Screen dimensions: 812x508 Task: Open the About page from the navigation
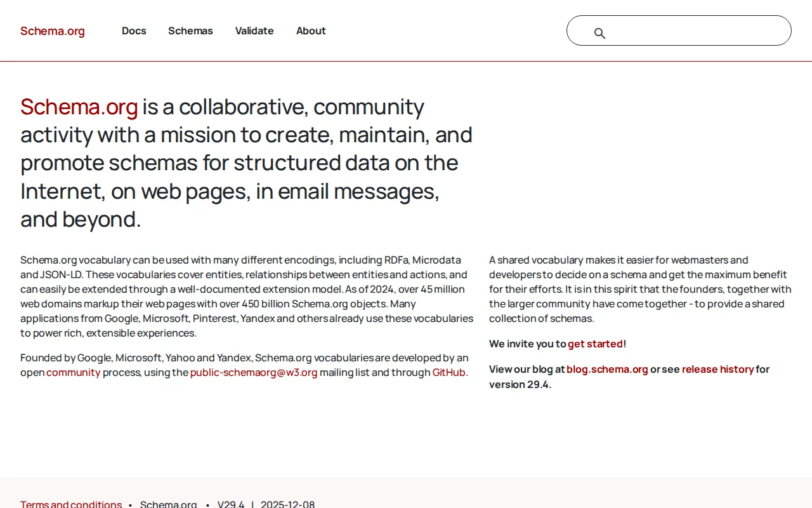coord(311,30)
